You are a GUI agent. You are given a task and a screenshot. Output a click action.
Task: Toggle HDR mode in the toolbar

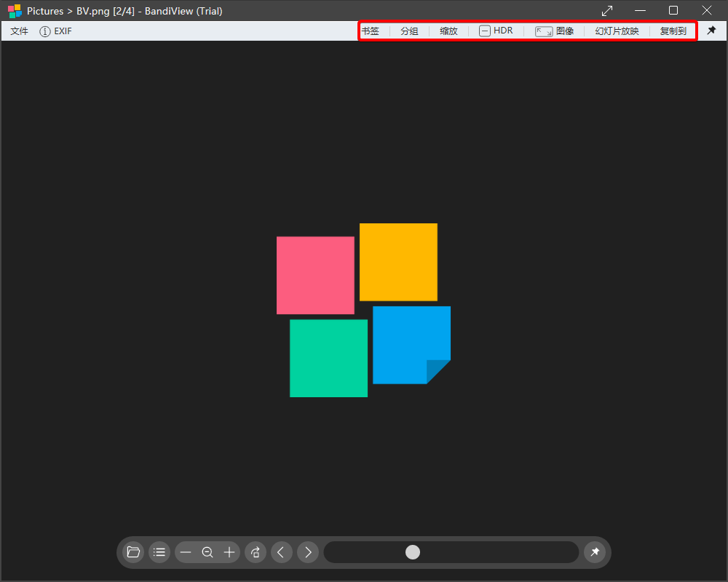pos(496,31)
